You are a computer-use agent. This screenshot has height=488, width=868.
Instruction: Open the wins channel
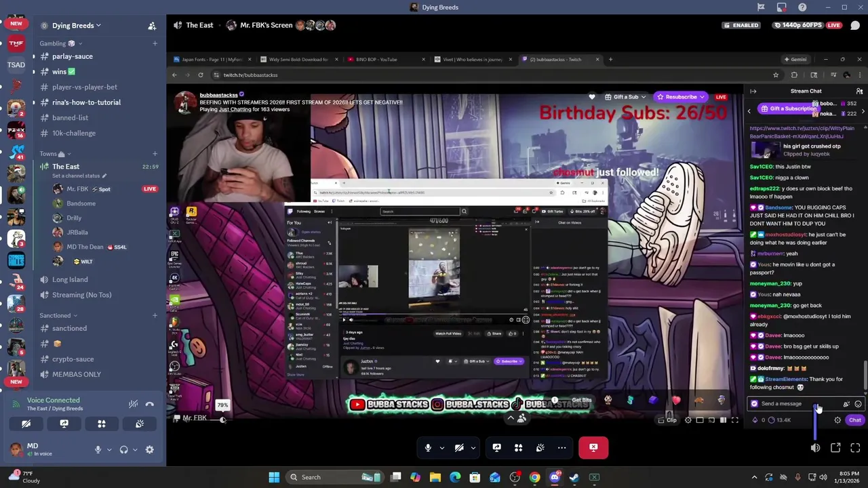click(x=64, y=72)
